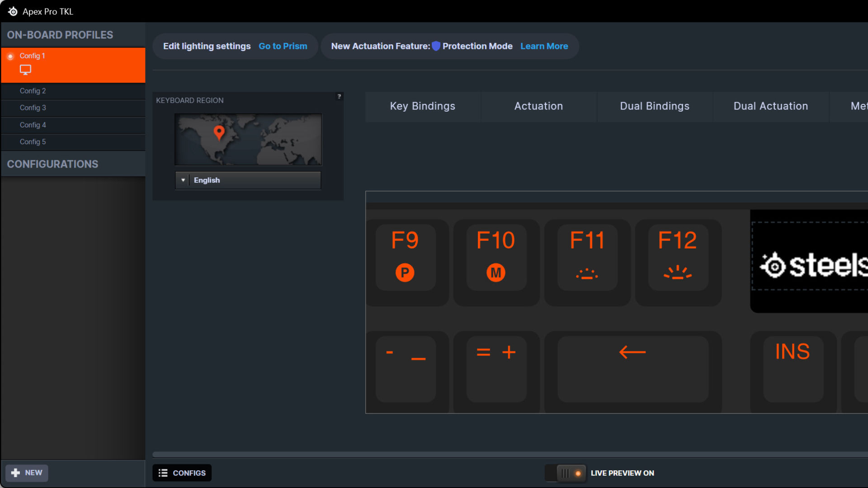Select the active Config 1 radio indicator
Screen dimensions: 868x488
coord(10,56)
